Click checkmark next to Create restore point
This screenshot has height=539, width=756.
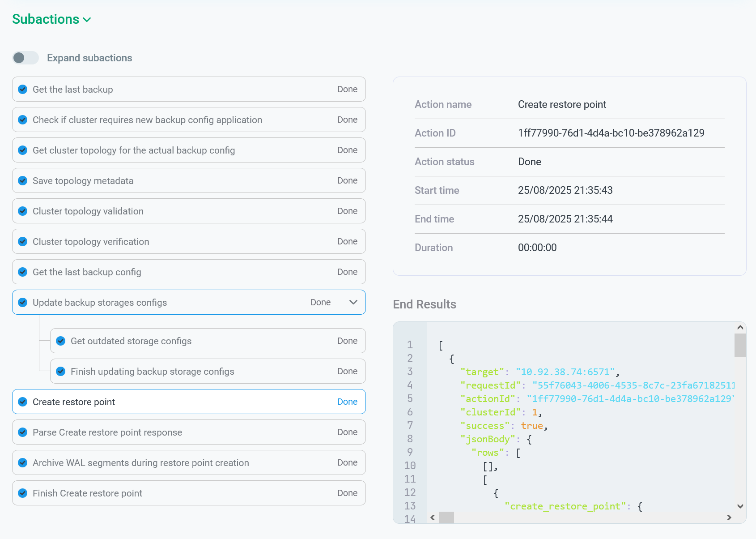click(x=23, y=402)
